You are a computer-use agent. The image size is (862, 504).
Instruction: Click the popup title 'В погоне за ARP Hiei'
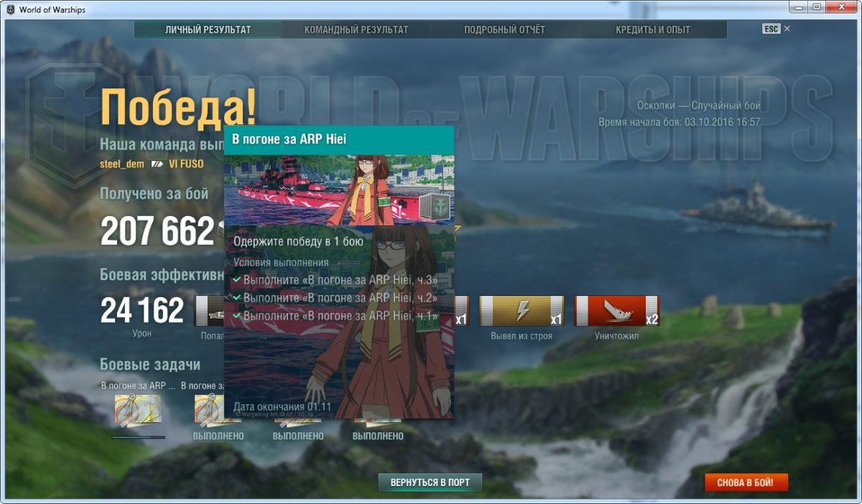[289, 139]
